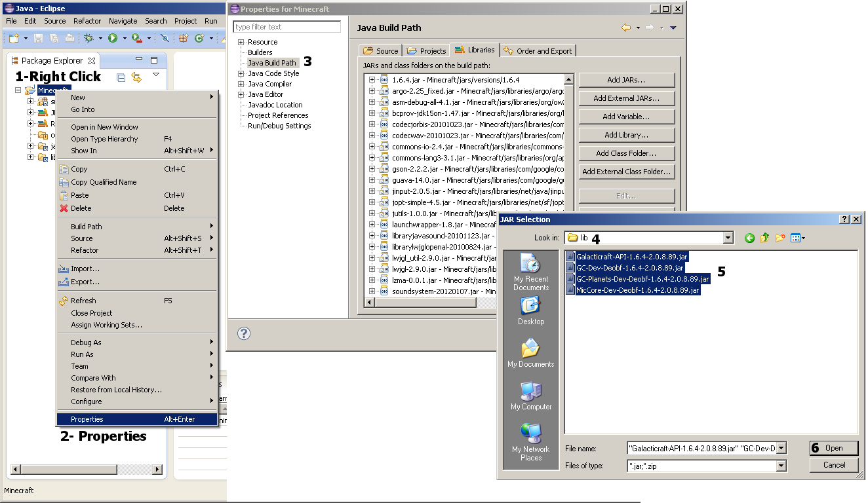Image resolution: width=868 pixels, height=503 pixels.
Task: Click the New Java Class icon
Action: click(199, 39)
